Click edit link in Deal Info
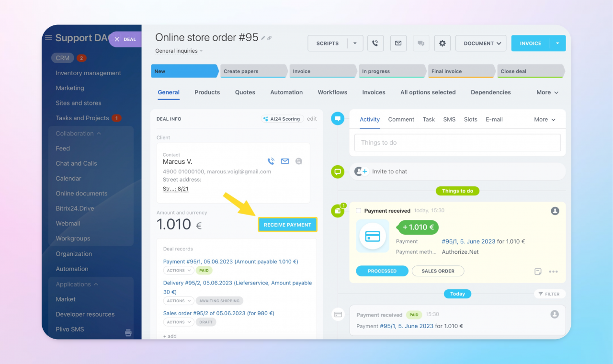Viewport: 613px width, 364px height. pyautogui.click(x=312, y=119)
